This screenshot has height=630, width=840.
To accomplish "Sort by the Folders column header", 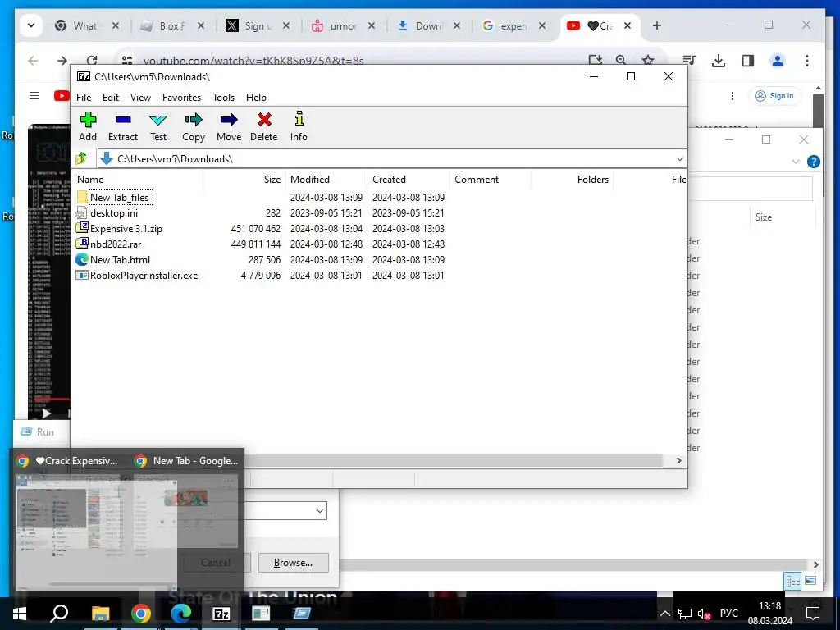I will [x=592, y=180].
